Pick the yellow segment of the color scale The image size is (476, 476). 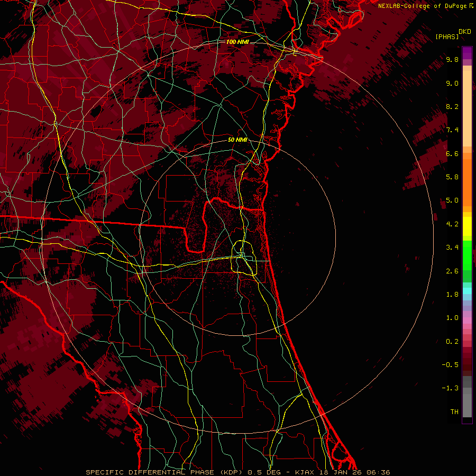467,226
